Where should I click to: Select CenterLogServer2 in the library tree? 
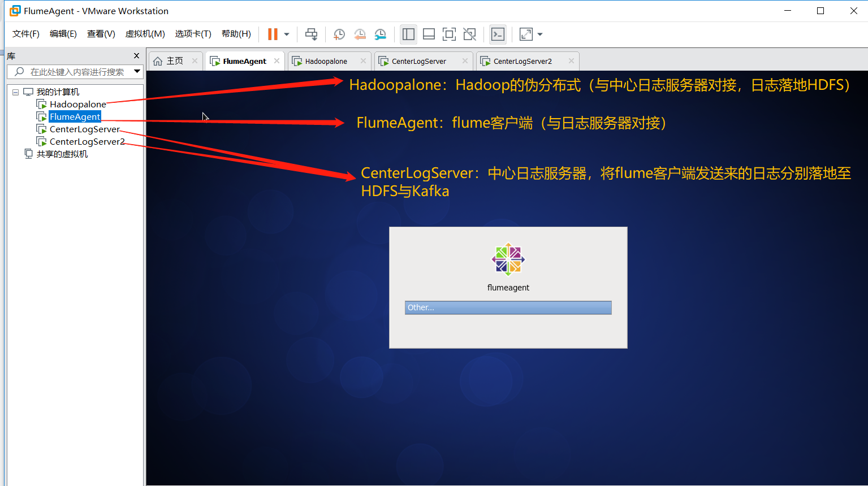coord(87,142)
